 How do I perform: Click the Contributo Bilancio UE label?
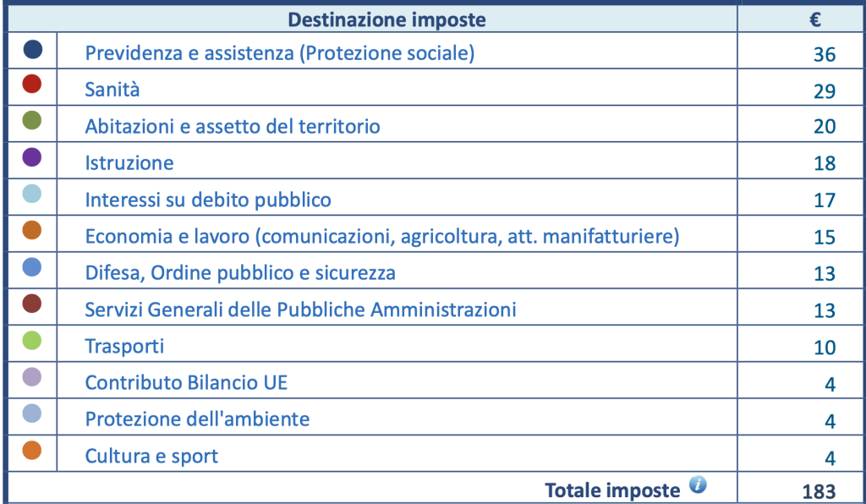click(186, 382)
